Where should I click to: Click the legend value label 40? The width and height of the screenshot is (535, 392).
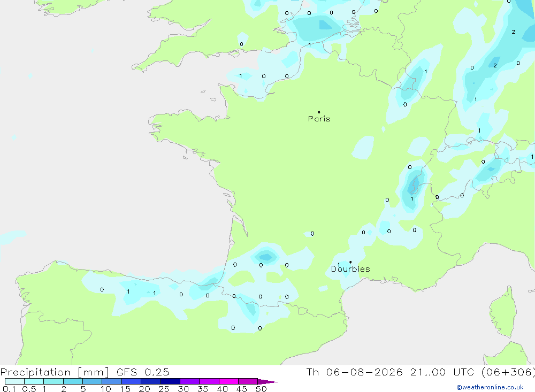223,389
